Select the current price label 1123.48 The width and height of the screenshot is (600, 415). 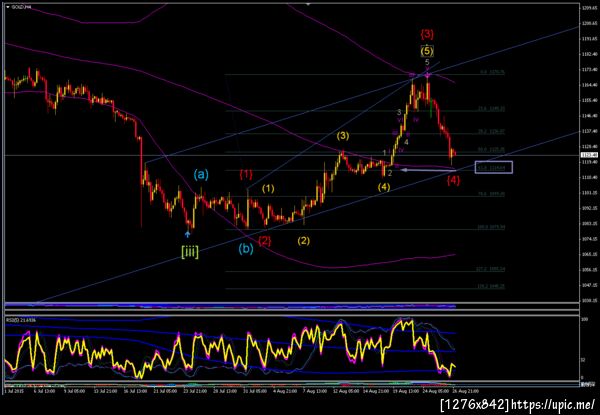point(589,155)
